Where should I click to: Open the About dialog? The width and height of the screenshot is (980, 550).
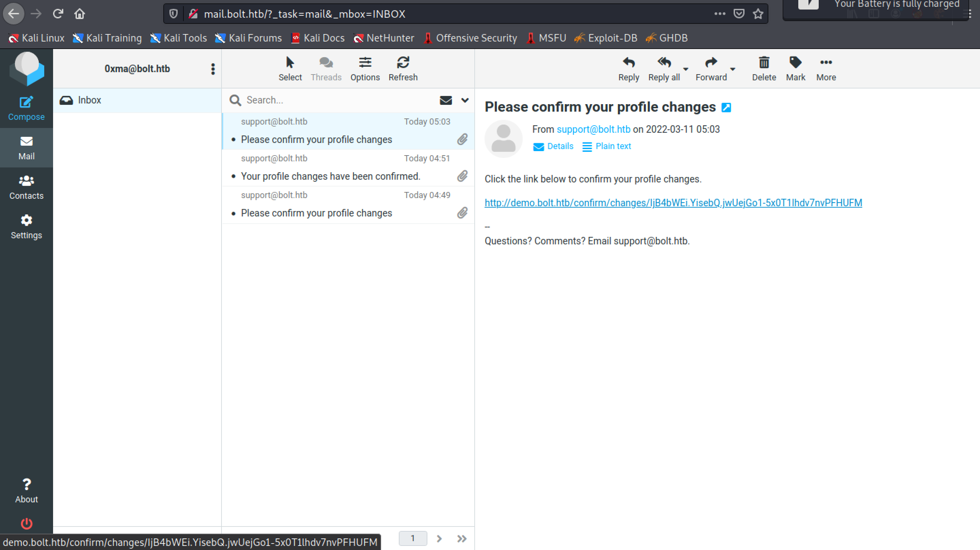click(x=26, y=491)
